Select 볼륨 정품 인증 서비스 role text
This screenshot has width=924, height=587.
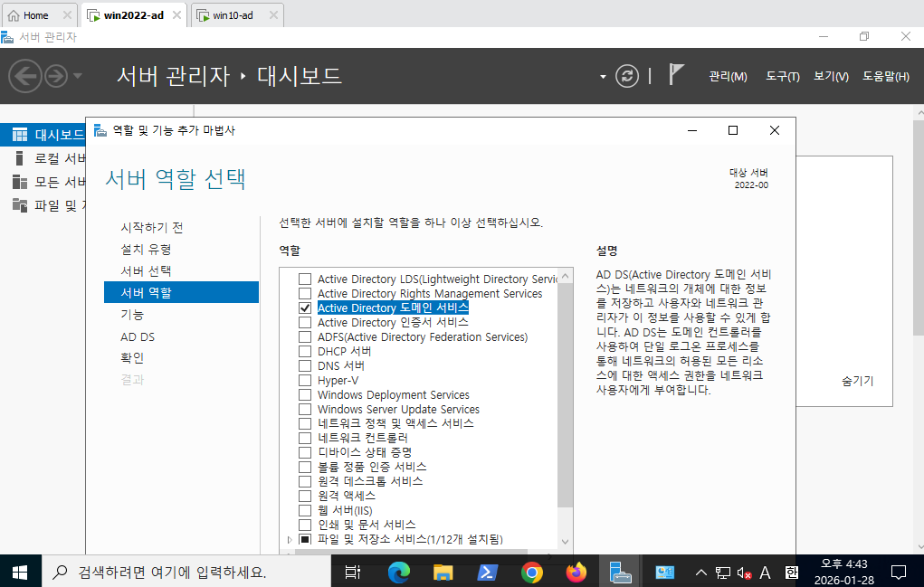pos(372,467)
